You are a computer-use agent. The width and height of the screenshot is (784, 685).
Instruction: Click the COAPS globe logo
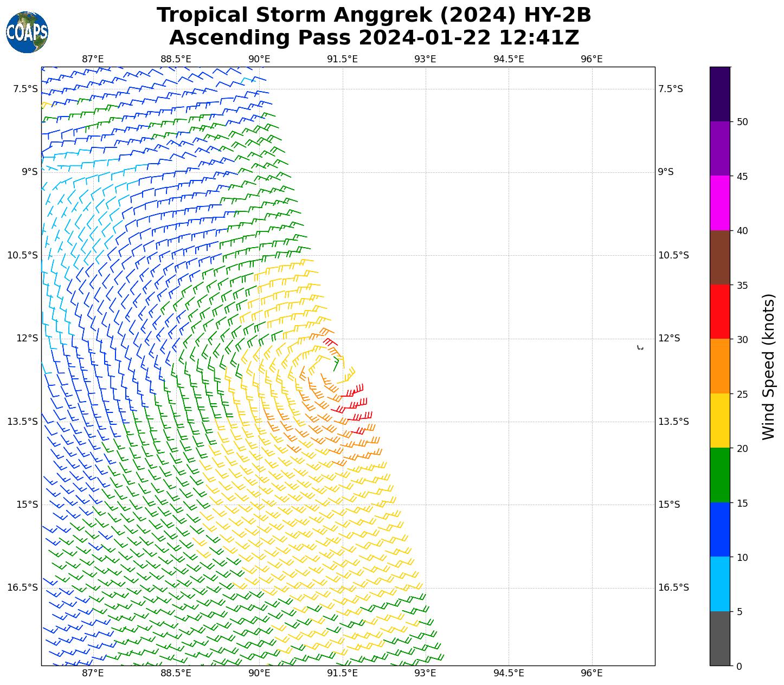[27, 33]
